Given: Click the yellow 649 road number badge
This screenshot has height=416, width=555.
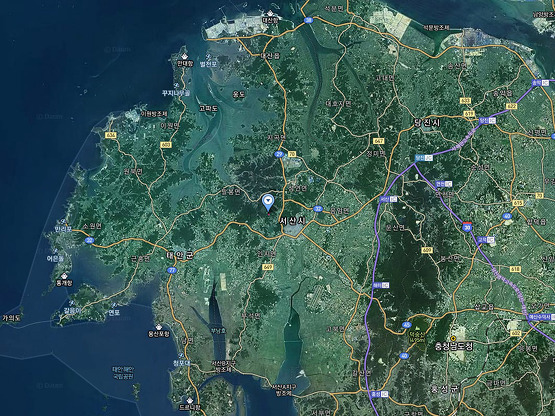Looking at the screenshot, I should (268, 267).
